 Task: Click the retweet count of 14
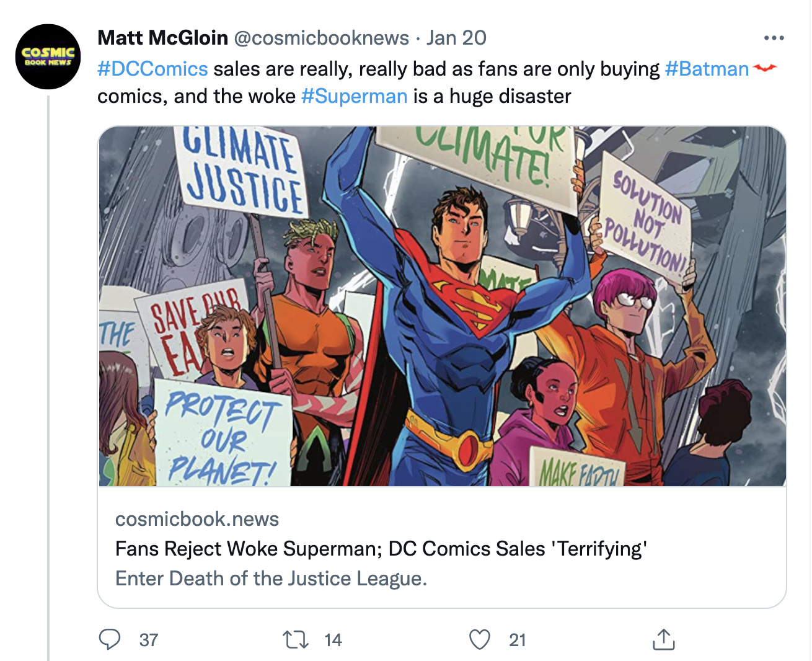point(333,640)
